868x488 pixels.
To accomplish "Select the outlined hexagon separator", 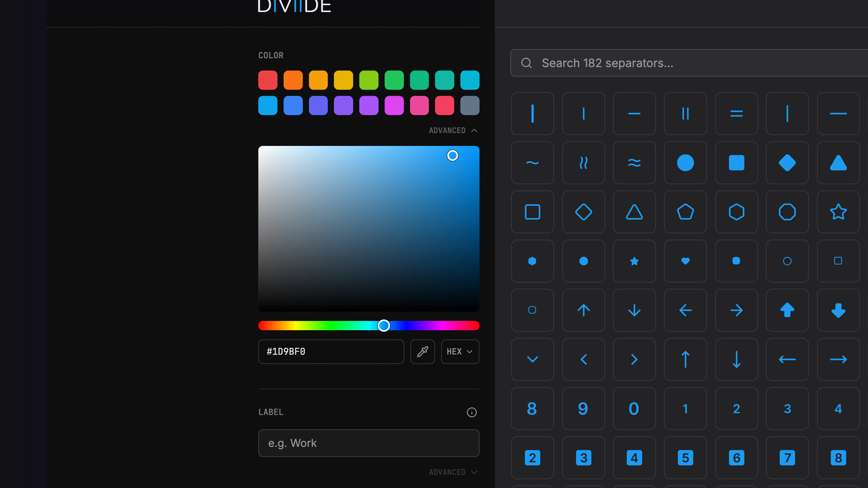I will coord(736,212).
